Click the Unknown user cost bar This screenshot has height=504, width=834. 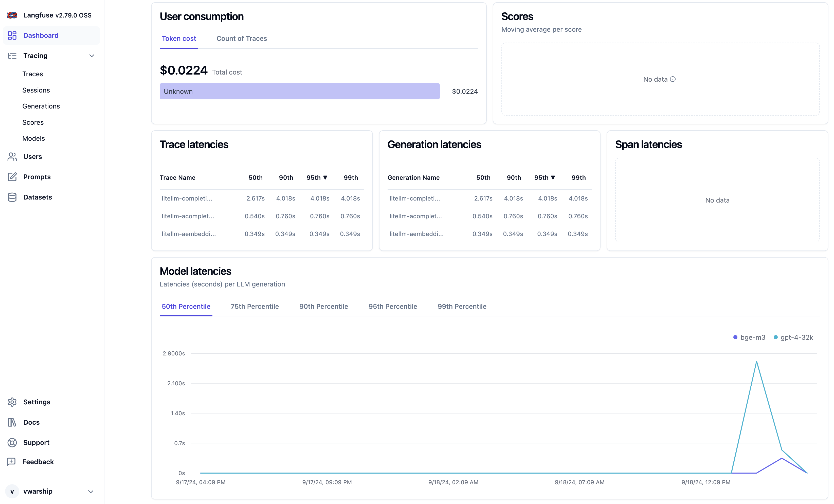300,91
